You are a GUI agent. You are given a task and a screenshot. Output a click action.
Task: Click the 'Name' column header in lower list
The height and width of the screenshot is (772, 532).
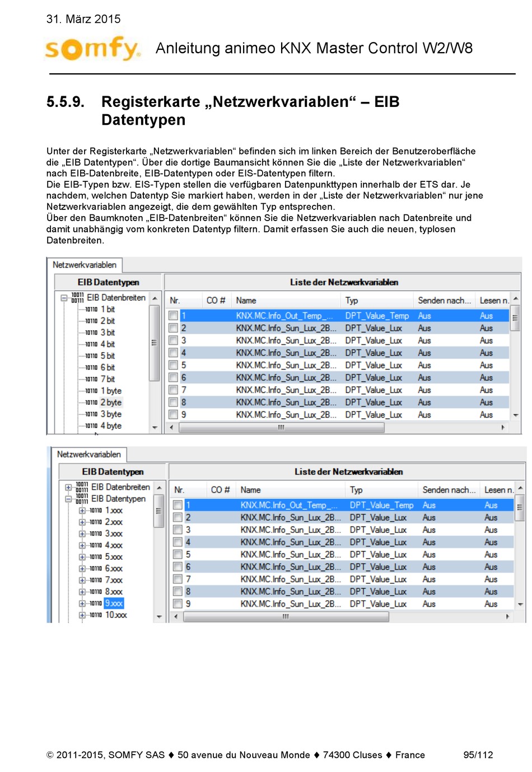tap(290, 490)
